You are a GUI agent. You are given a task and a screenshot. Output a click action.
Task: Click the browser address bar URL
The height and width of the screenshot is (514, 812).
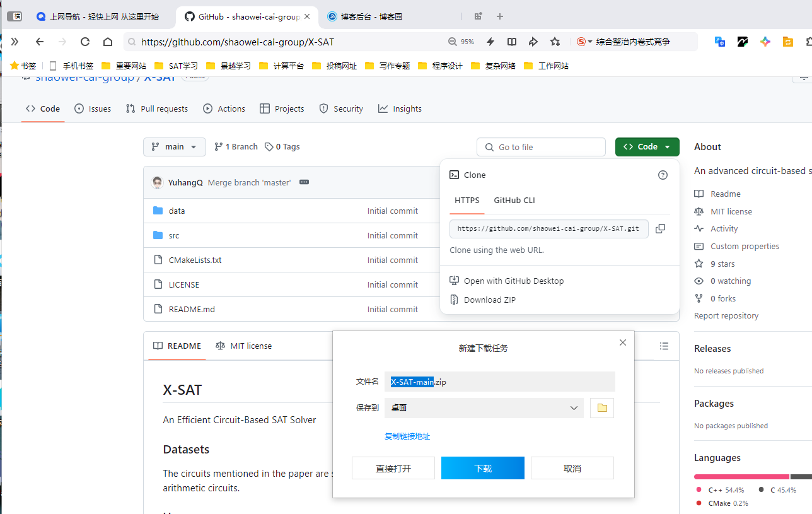[238, 42]
